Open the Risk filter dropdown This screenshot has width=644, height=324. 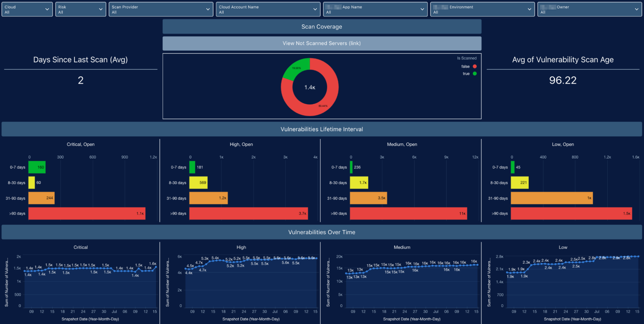pos(80,9)
